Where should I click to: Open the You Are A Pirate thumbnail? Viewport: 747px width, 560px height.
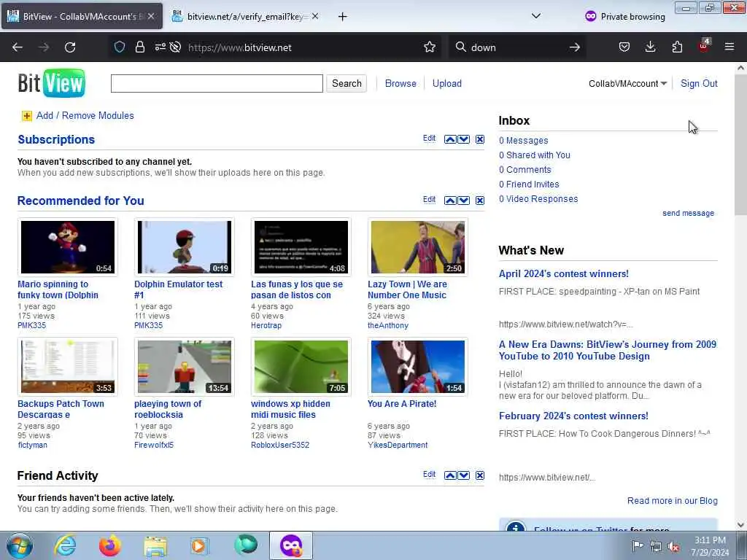point(418,367)
